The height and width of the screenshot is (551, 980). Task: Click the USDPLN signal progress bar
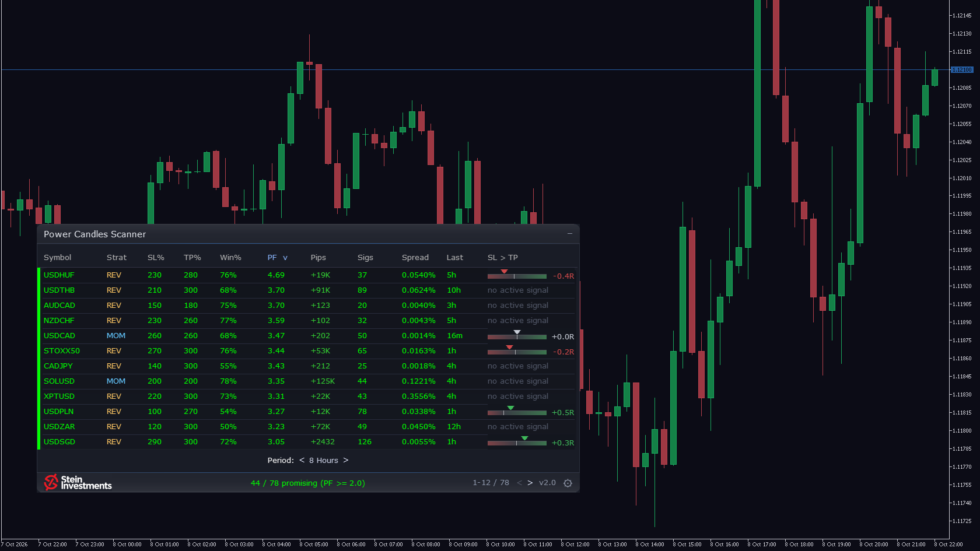(x=517, y=412)
